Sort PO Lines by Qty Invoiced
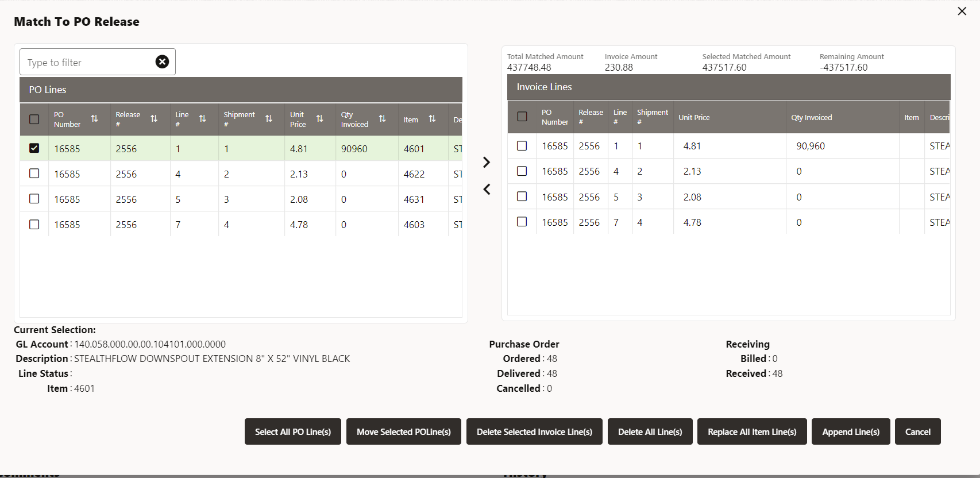Viewport: 980px width, 478px height. pyautogui.click(x=382, y=119)
